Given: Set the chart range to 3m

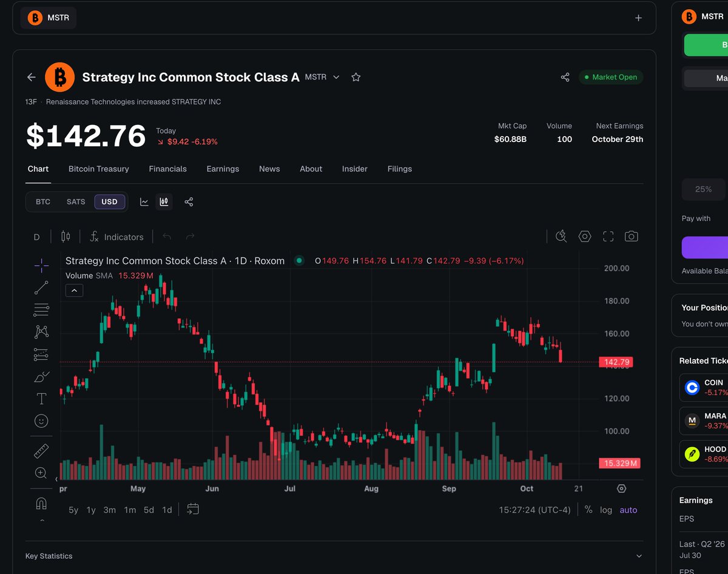Looking at the screenshot, I should coord(109,510).
